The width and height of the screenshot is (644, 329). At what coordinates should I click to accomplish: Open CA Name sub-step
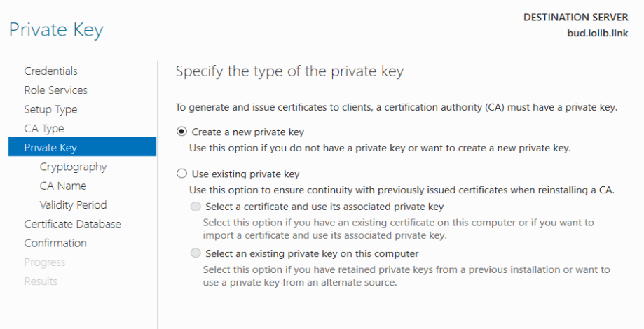tap(63, 185)
